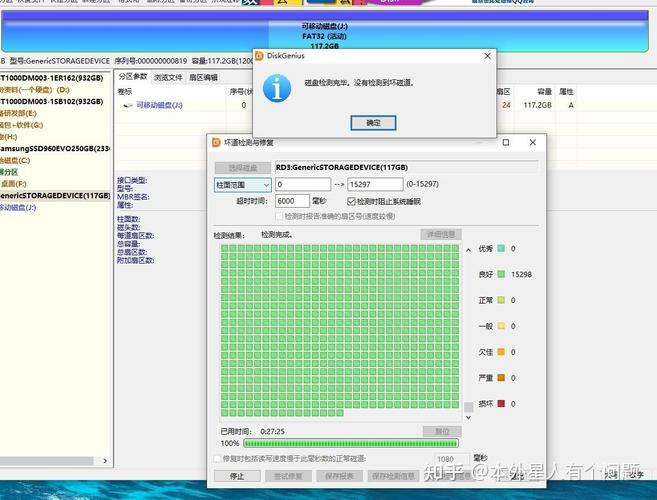This screenshot has height=500, width=657.
Task: Switch to the 分区参数 tab
Action: pyautogui.click(x=133, y=77)
